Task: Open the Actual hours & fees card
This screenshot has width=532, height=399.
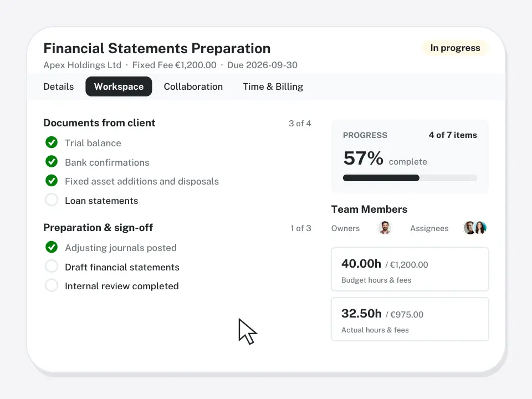Action: [x=410, y=319]
